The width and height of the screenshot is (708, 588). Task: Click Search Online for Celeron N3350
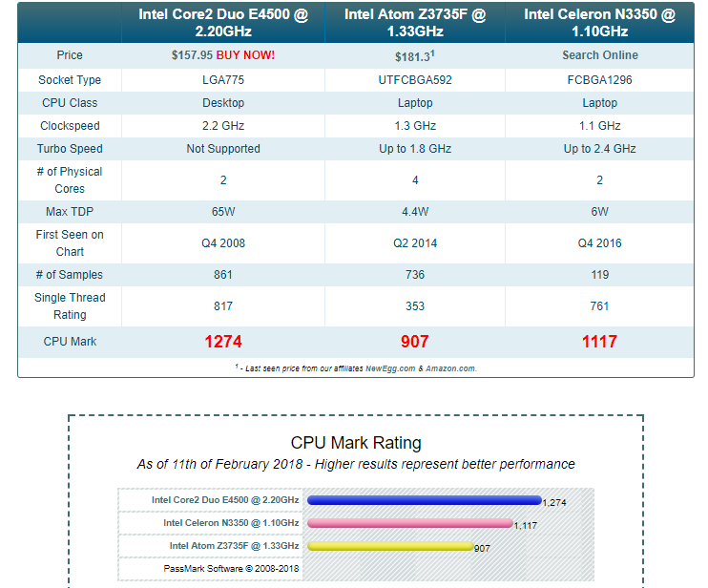599,55
